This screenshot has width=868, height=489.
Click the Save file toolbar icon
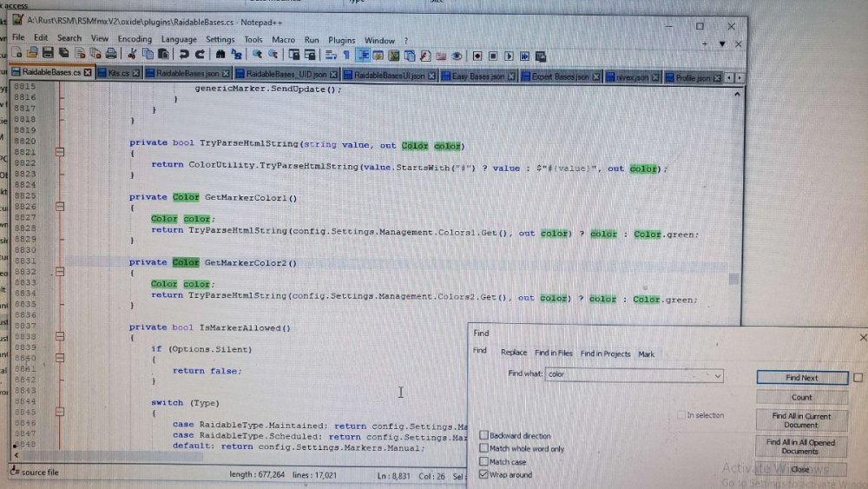[49, 55]
